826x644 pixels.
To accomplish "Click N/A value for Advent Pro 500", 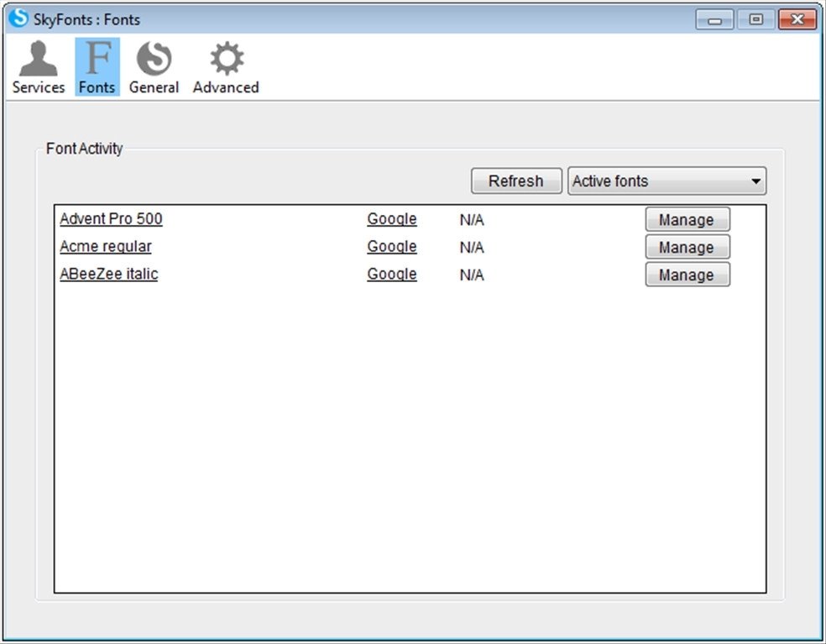I will (472, 220).
